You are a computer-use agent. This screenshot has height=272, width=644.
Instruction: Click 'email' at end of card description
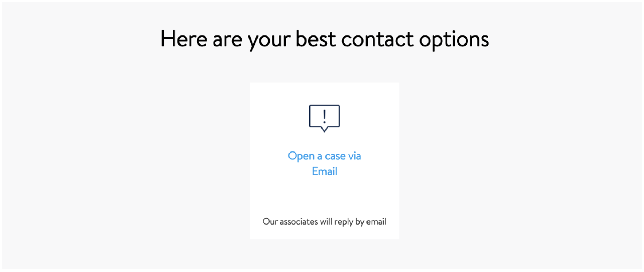click(x=376, y=222)
